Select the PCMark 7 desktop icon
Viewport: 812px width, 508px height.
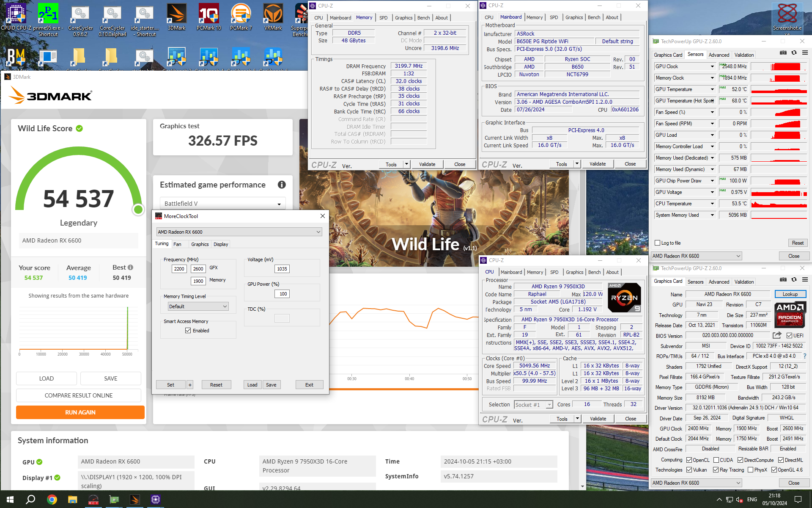pyautogui.click(x=241, y=18)
